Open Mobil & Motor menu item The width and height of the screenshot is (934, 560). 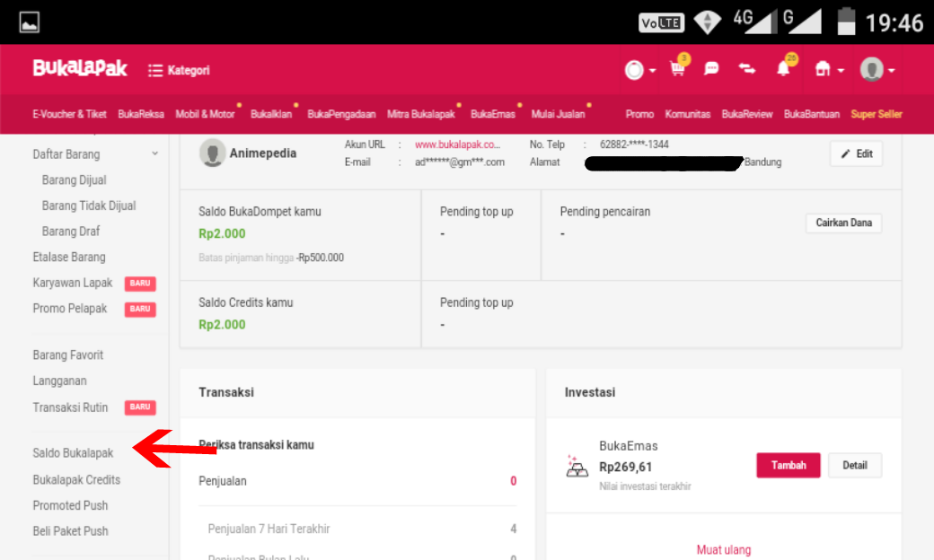point(205,114)
